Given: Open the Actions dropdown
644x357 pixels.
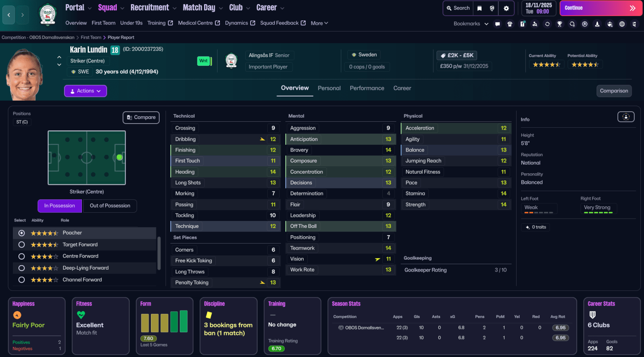Looking at the screenshot, I should pyautogui.click(x=86, y=91).
